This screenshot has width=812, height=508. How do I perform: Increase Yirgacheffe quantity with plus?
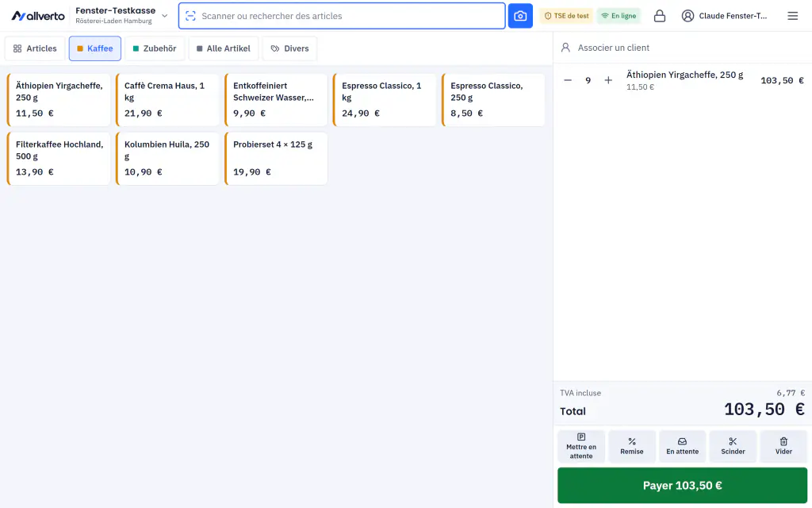click(608, 80)
